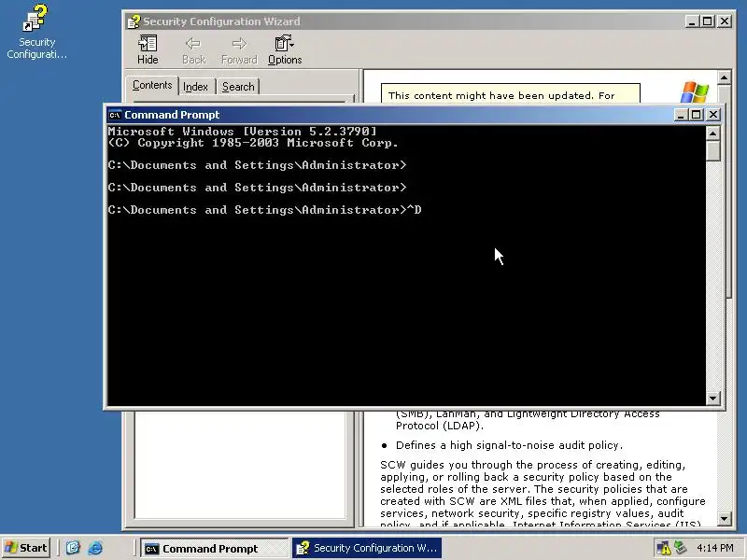Click the last prompt line ending in ^D
747x560 pixels.
pos(264,210)
